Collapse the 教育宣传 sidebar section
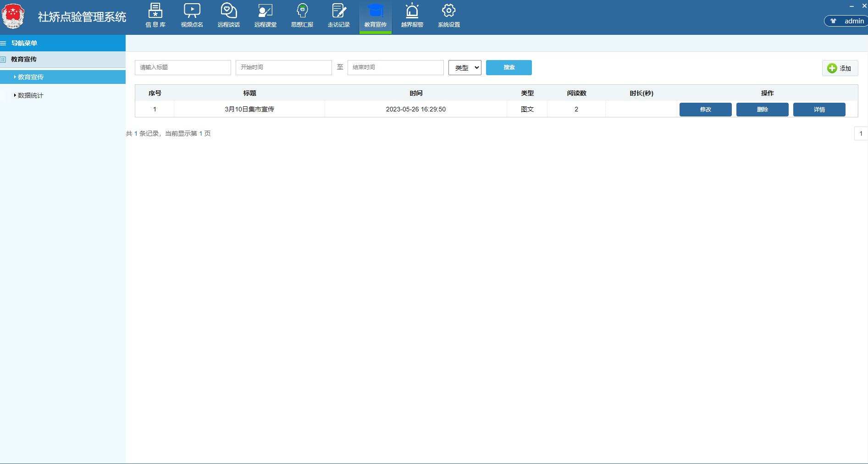Screen dimensions: 868x464 [x=24, y=59]
